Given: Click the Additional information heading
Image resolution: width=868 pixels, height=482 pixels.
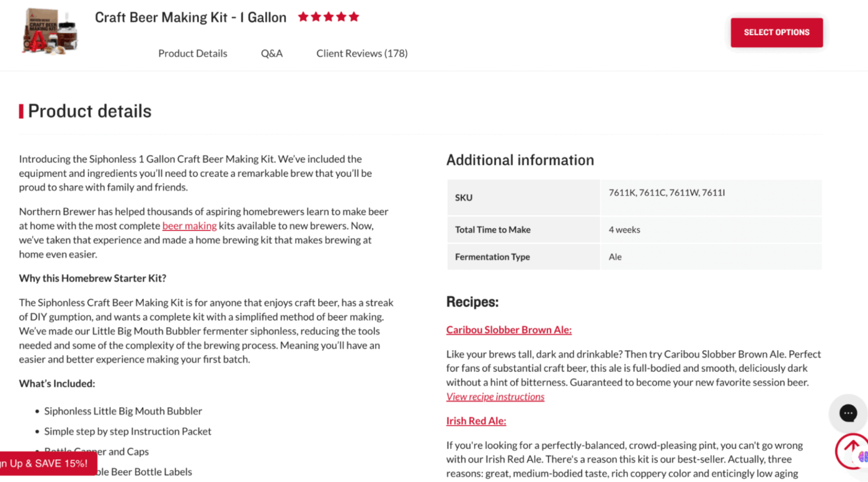Looking at the screenshot, I should (x=520, y=160).
